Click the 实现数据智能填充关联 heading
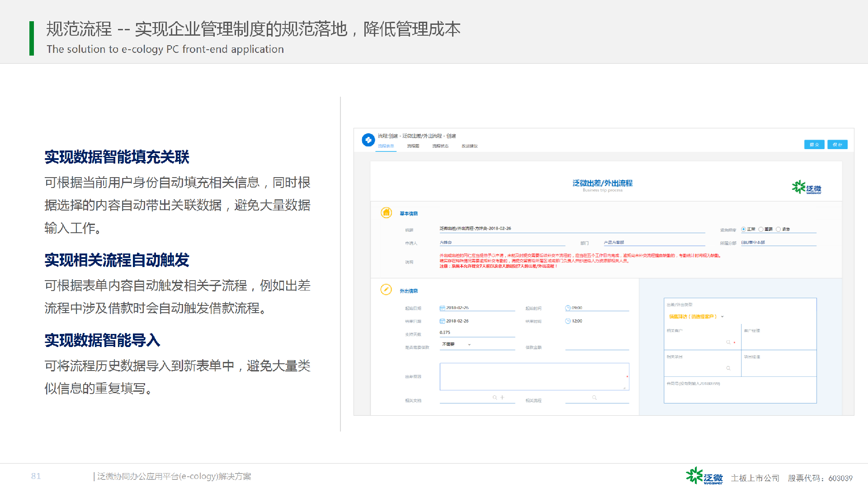The height and width of the screenshot is (488, 868). coord(117,157)
